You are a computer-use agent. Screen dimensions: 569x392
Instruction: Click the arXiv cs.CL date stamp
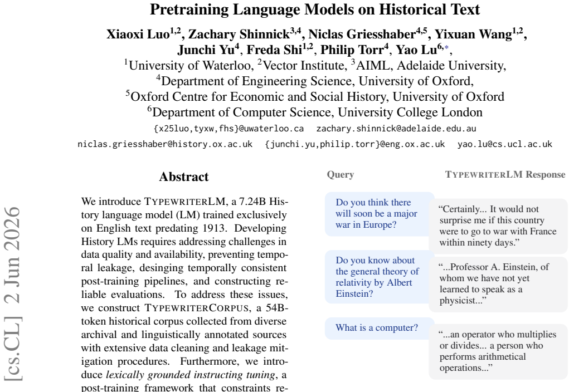click(13, 294)
